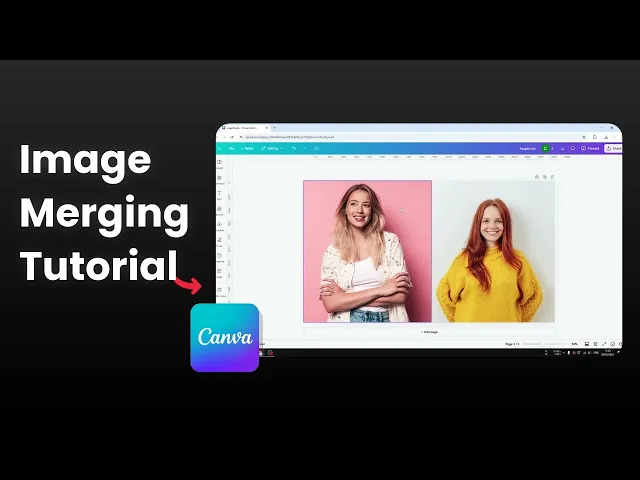The width and height of the screenshot is (640, 480).
Task: Click the bookmark star in address bar
Action: [584, 137]
